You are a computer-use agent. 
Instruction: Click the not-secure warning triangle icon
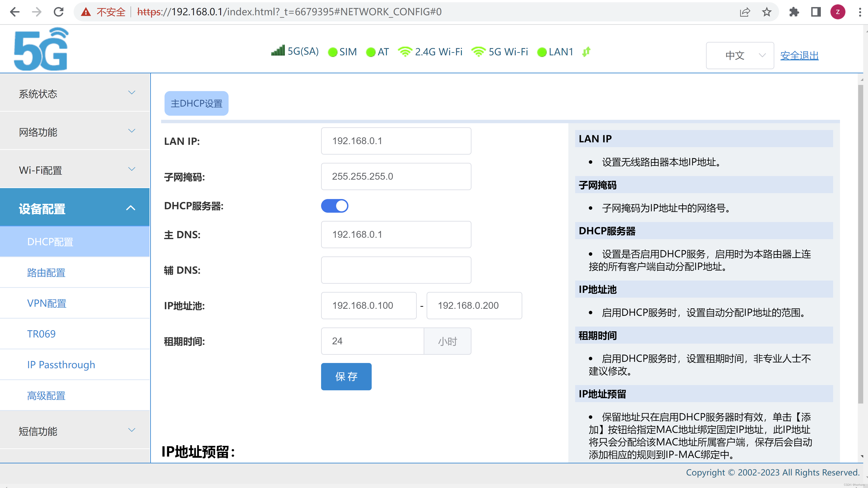pos(86,12)
